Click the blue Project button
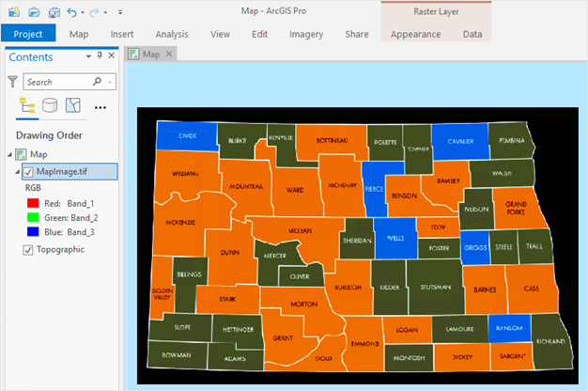 pos(28,34)
